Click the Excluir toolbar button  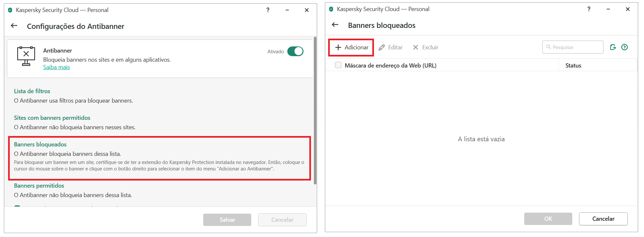tap(426, 47)
